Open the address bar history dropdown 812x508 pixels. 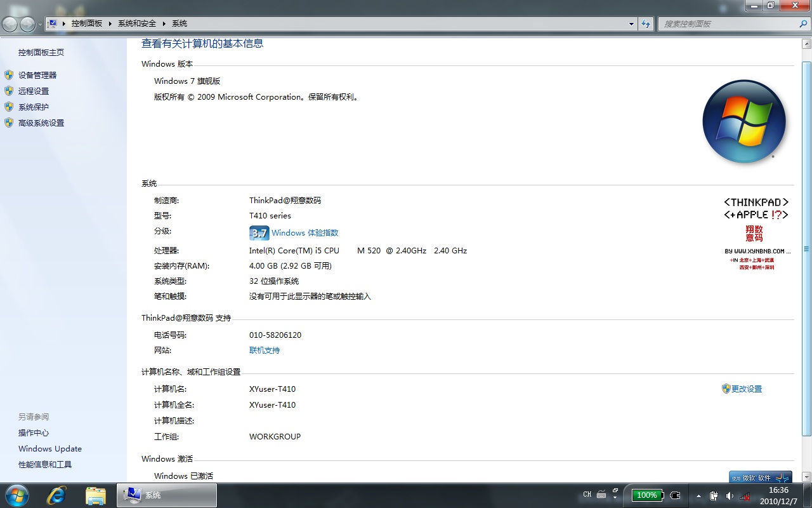pyautogui.click(x=631, y=23)
